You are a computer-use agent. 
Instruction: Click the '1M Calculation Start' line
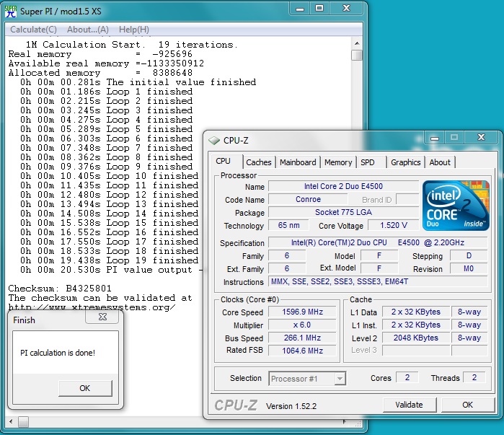click(x=131, y=45)
